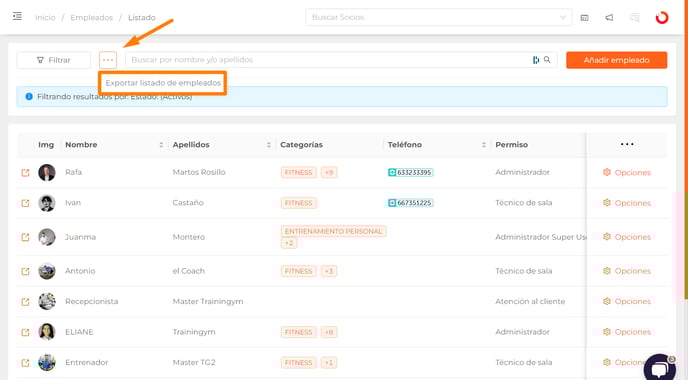This screenshot has width=688, height=380.
Task: Toggle the sidebar menu icon
Action: pyautogui.click(x=17, y=17)
